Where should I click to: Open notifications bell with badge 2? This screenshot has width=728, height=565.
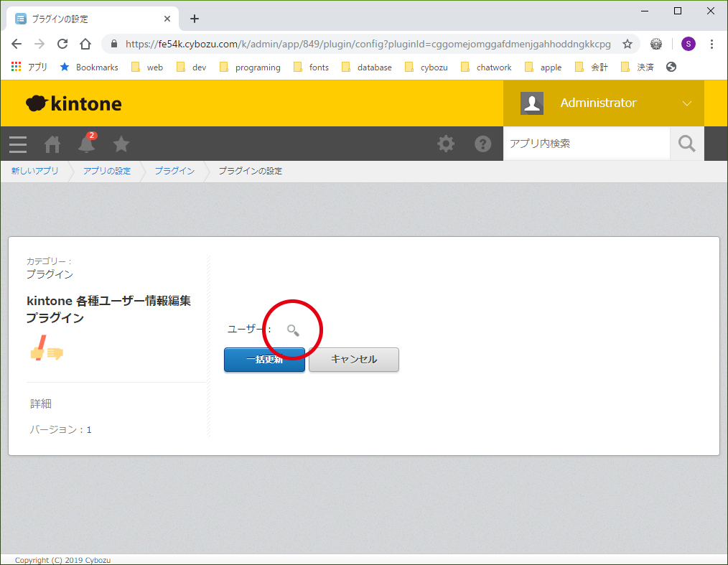(x=87, y=143)
